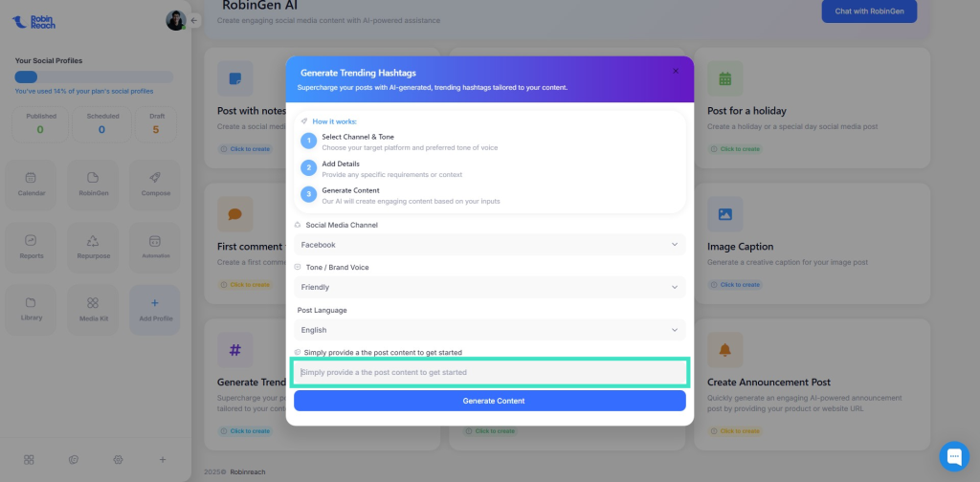Click 'Click to create' under First comment
Screen dimensions: 980x482
[245, 285]
